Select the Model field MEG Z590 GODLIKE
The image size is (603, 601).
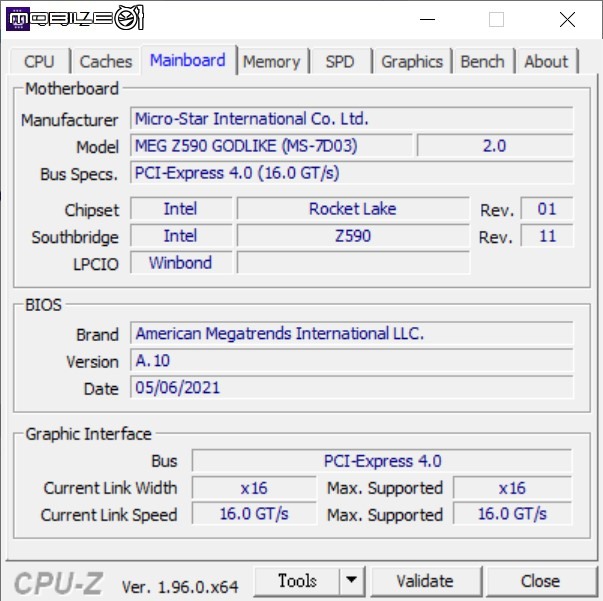tap(271, 146)
